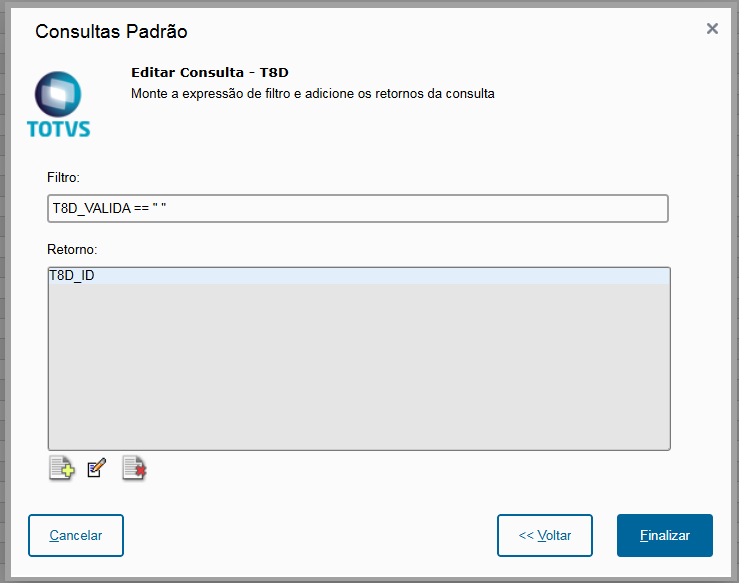
Task: Focus the Filtro expression input field
Action: [x=358, y=209]
